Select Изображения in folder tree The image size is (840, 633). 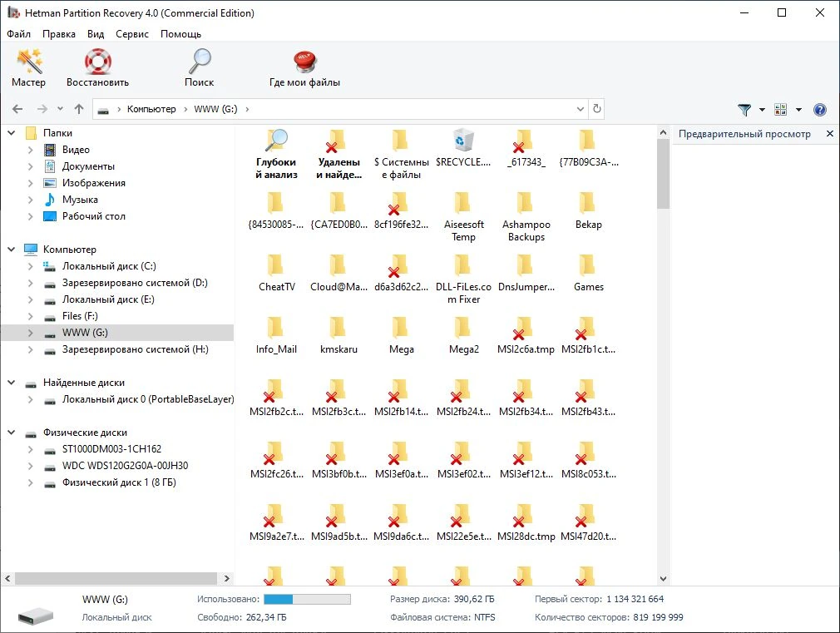pyautogui.click(x=94, y=183)
